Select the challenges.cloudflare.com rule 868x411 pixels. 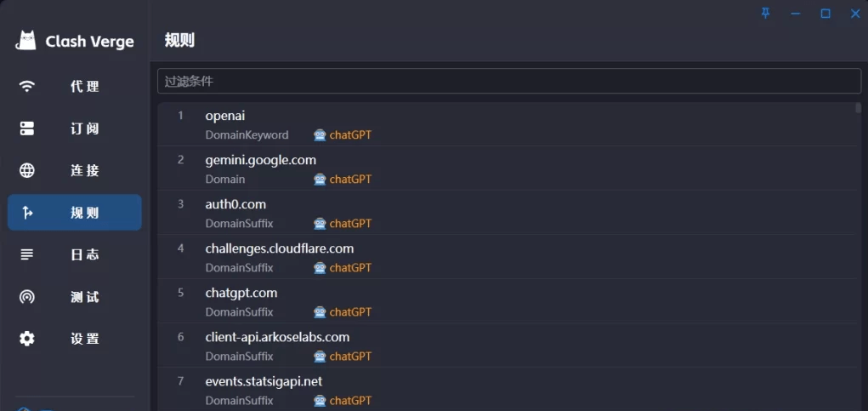coord(280,249)
